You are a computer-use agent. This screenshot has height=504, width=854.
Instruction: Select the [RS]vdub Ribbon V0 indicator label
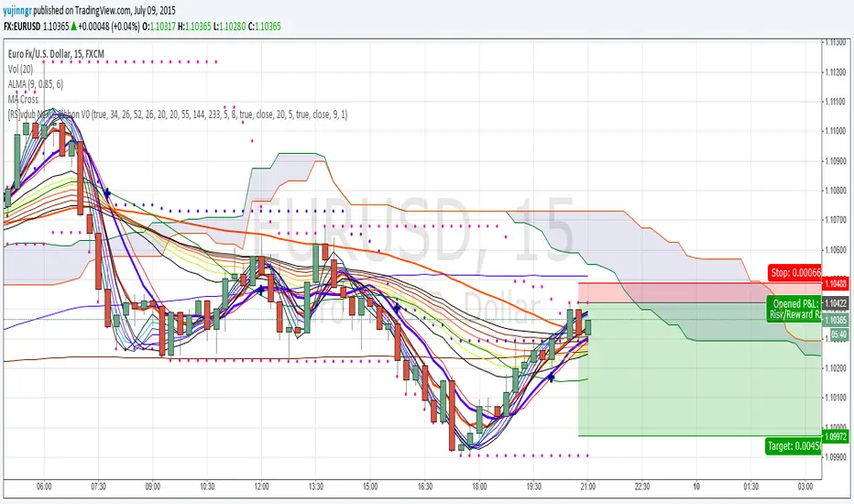pyautogui.click(x=178, y=115)
